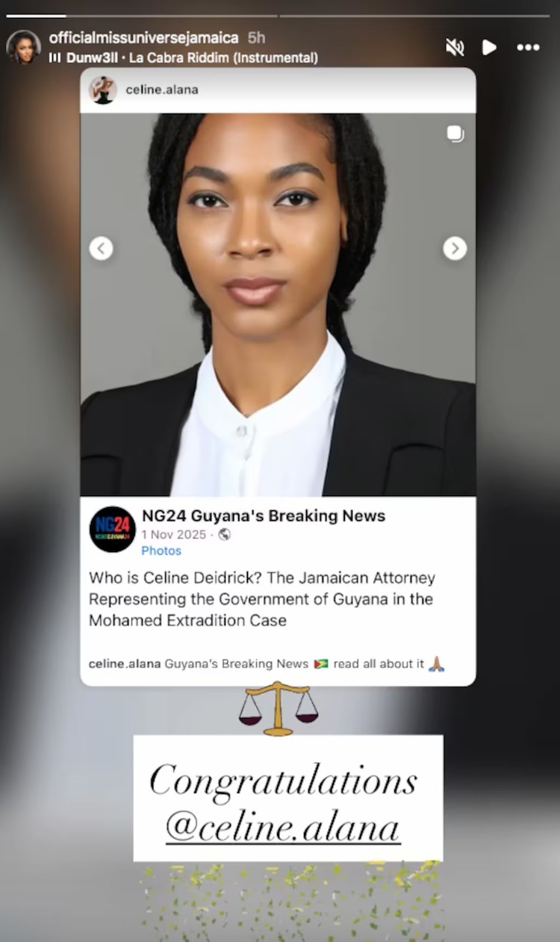Open the three-dot more options menu
The height and width of the screenshot is (942, 560).
coord(528,47)
